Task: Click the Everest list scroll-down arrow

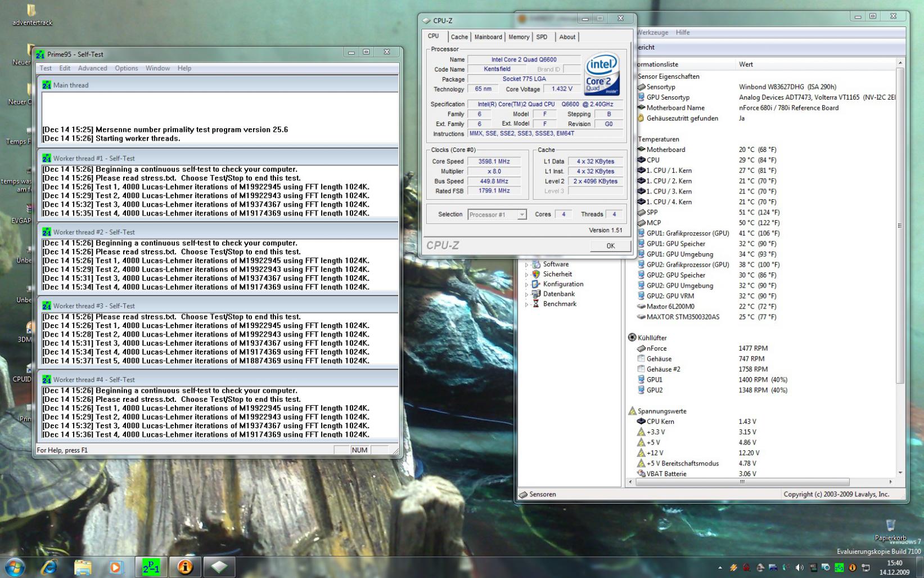Action: click(x=900, y=473)
